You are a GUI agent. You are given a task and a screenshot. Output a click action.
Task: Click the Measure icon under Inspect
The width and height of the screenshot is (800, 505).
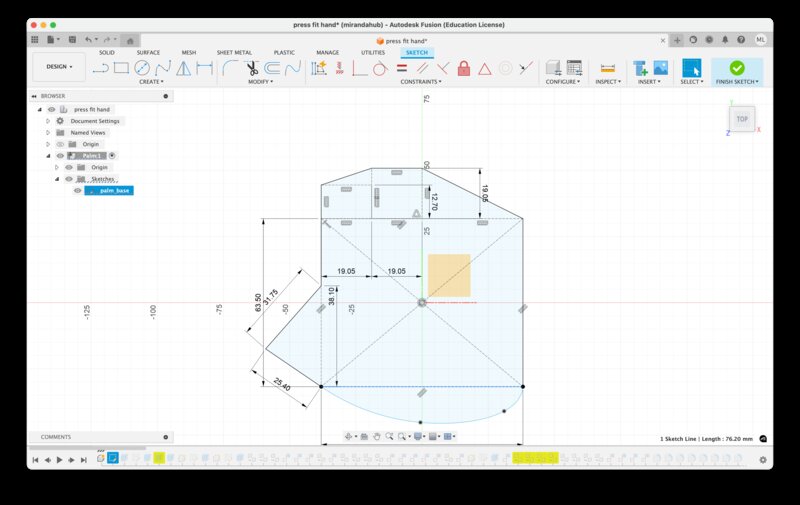[x=607, y=68]
